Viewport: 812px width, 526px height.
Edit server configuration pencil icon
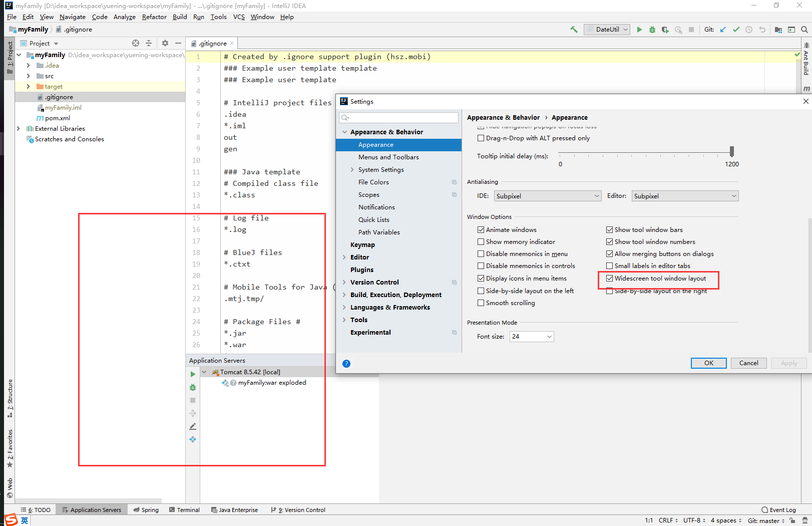click(x=193, y=426)
